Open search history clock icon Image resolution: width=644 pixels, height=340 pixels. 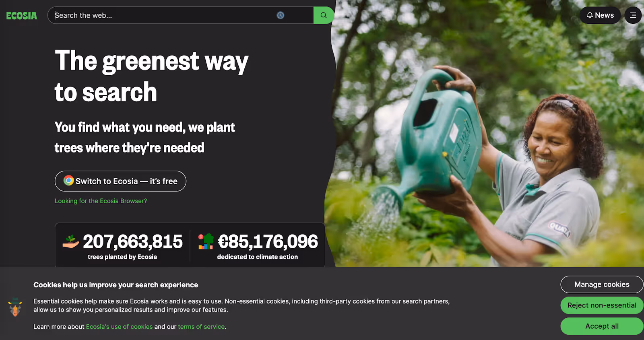point(281,15)
